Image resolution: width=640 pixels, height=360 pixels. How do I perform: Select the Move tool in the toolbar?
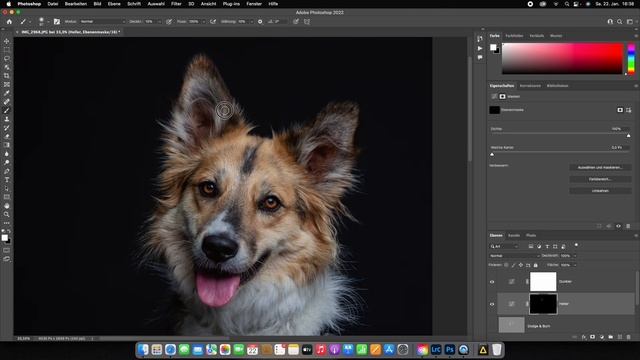coord(7,41)
